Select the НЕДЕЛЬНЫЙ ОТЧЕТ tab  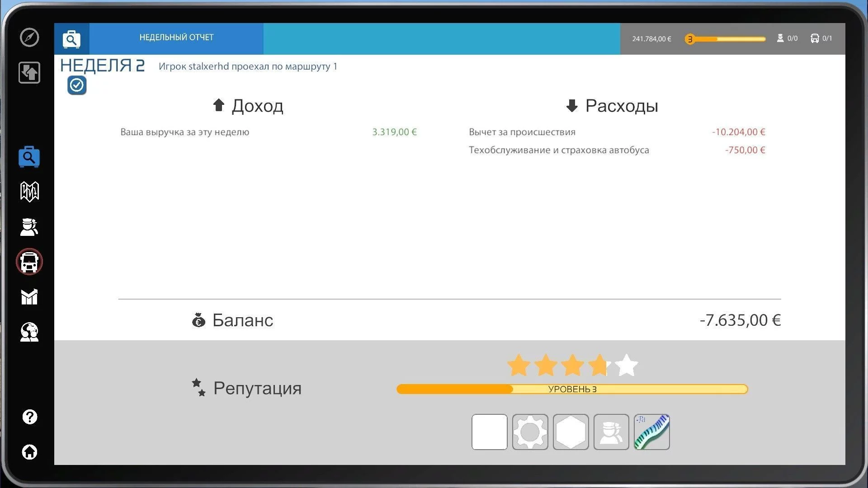[176, 38]
